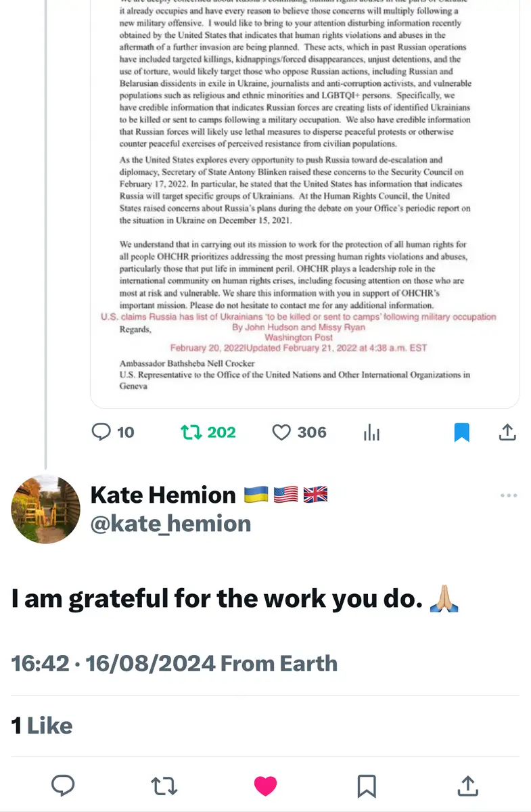Open the letter image attachment
This screenshot has height=812, width=531.
pyautogui.click(x=304, y=203)
